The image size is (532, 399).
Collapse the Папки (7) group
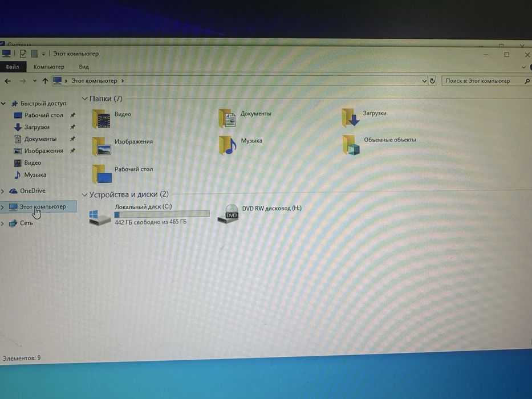[x=84, y=99]
